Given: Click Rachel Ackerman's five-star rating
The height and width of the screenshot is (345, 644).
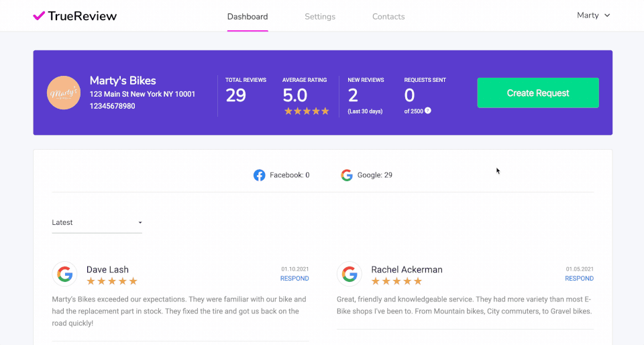Looking at the screenshot, I should [x=396, y=281].
